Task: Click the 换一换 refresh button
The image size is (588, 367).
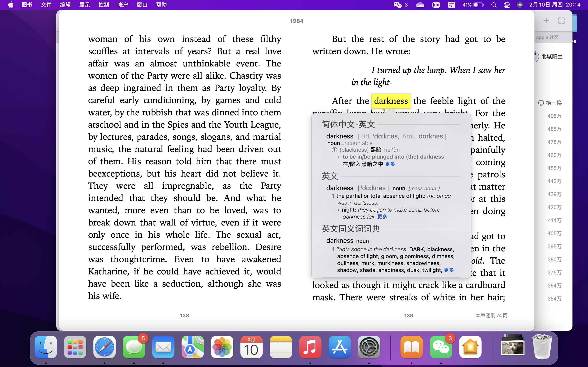Action: click(x=550, y=103)
